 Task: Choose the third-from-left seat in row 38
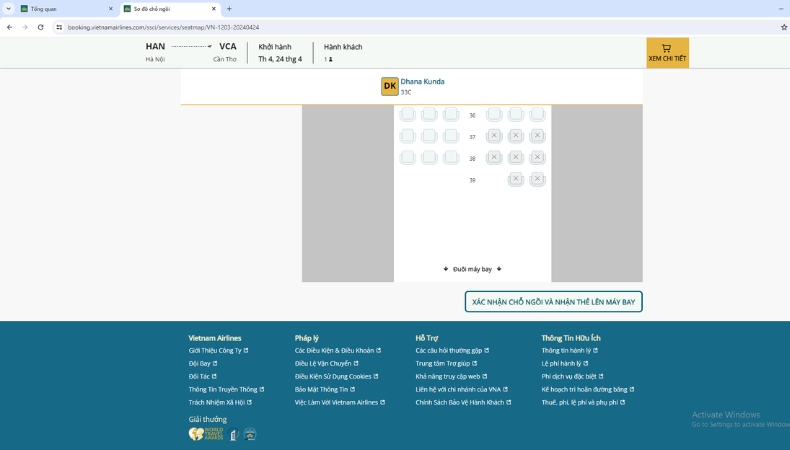(451, 158)
